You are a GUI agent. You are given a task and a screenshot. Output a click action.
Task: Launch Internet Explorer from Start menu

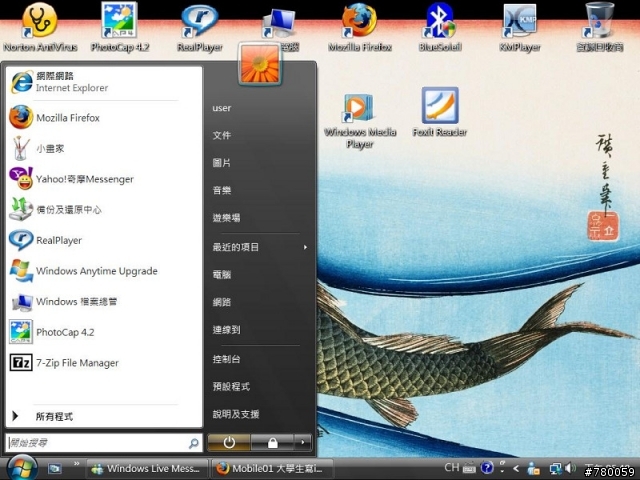click(104, 82)
